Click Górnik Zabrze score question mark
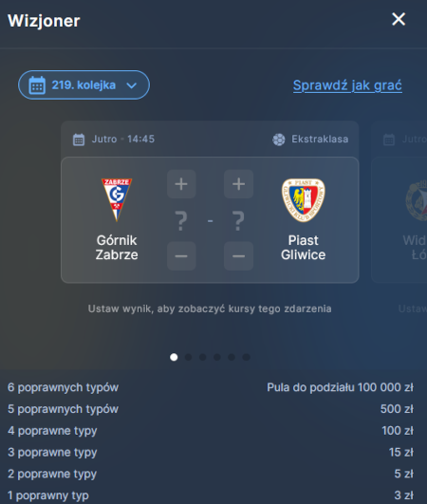Viewport: 427px width, 504px height. (x=181, y=221)
